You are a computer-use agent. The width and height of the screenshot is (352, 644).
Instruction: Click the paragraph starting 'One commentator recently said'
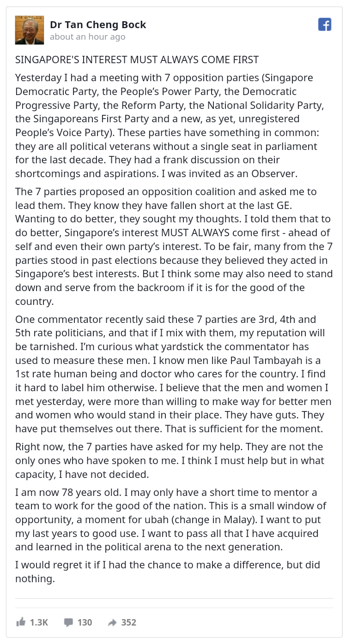coord(174,374)
